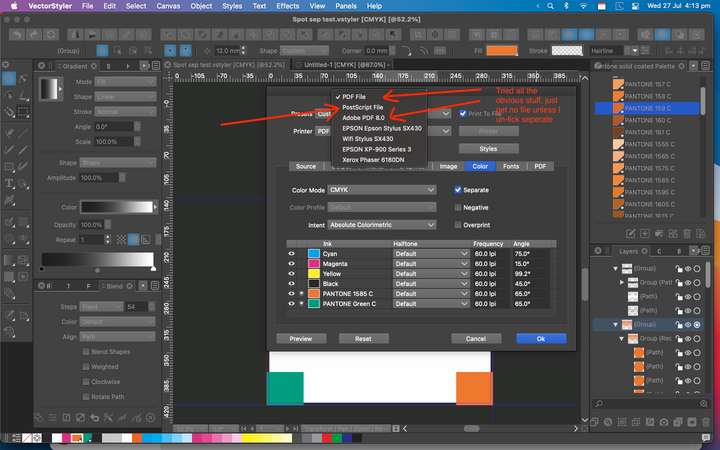Image resolution: width=720 pixels, height=450 pixels.
Task: Toggle the Separate checkbox
Action: pos(457,190)
